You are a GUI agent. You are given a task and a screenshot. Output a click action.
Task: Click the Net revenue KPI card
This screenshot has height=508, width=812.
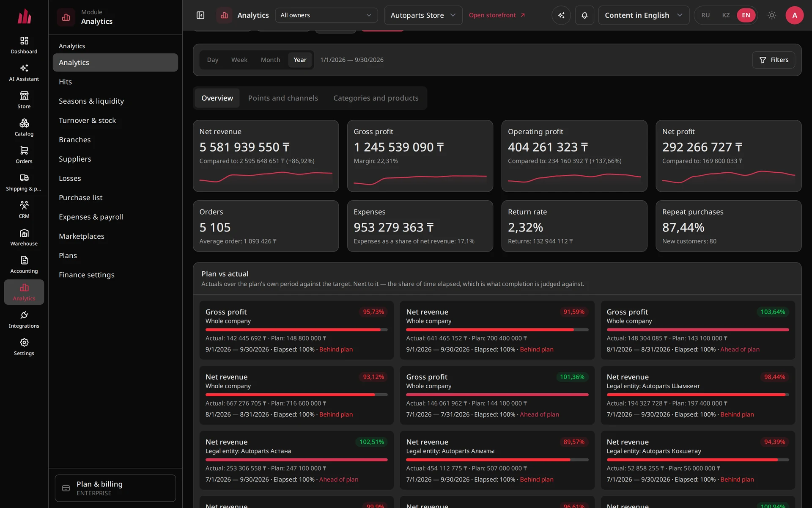pos(266,156)
